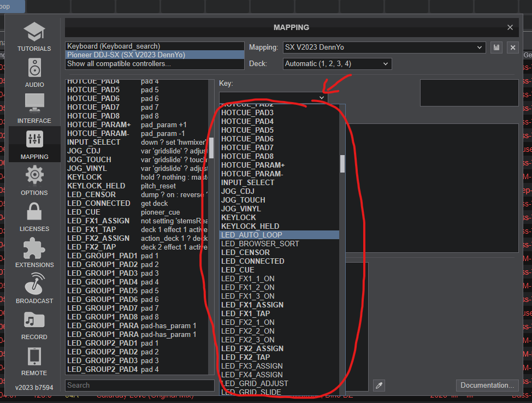Open the Broadcast section
The height and width of the screenshot is (403, 532).
pos(34,289)
